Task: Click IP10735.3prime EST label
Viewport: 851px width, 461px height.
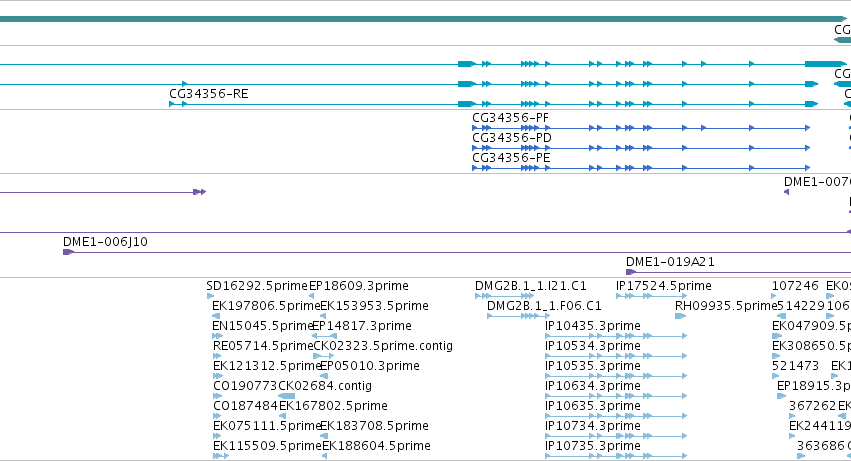Action: coord(593,446)
